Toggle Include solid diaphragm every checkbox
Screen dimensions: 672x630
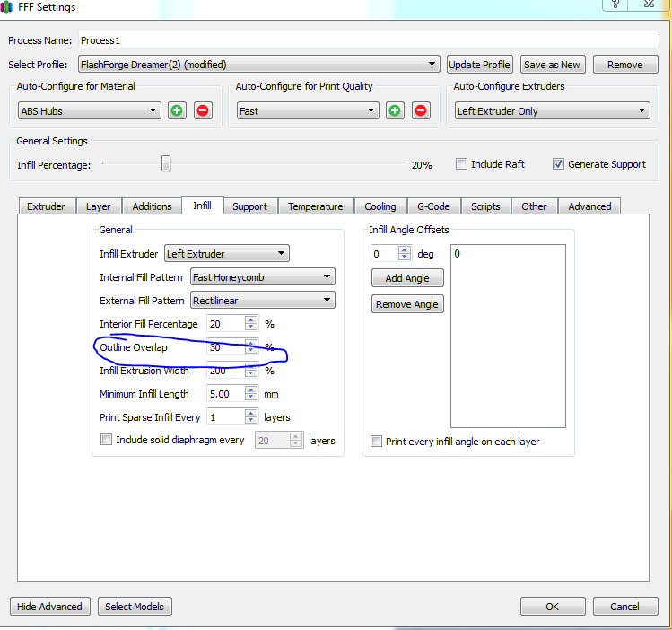107,440
